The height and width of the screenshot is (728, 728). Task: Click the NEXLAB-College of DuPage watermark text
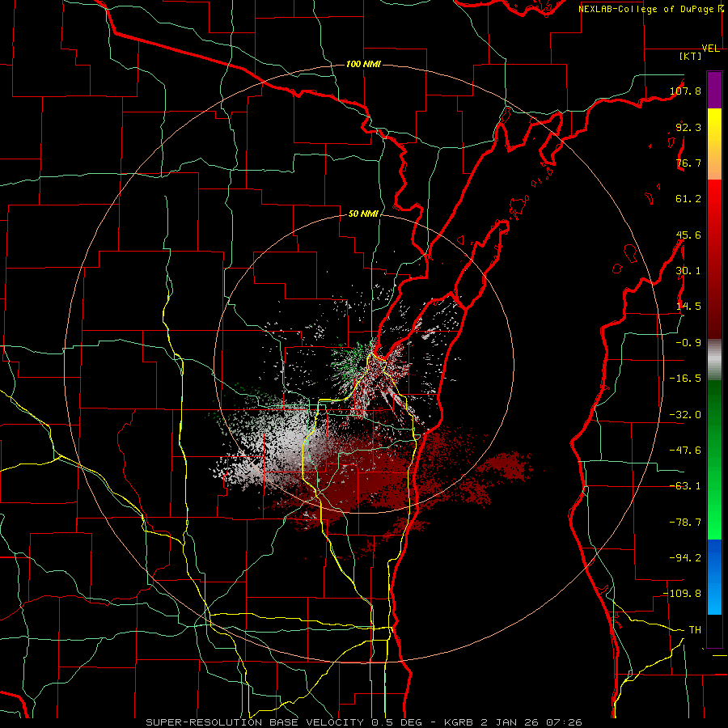pos(650,9)
